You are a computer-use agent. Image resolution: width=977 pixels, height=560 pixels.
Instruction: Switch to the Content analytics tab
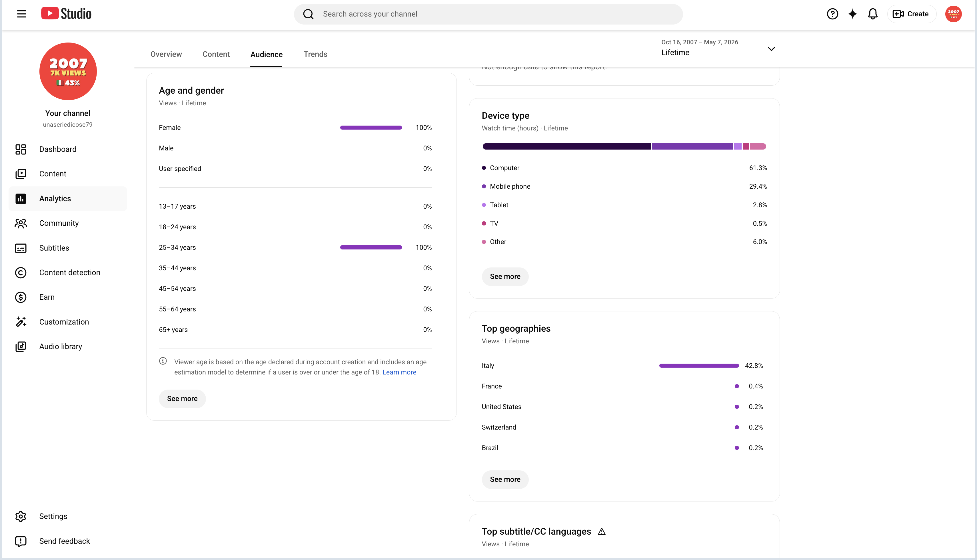coord(216,54)
